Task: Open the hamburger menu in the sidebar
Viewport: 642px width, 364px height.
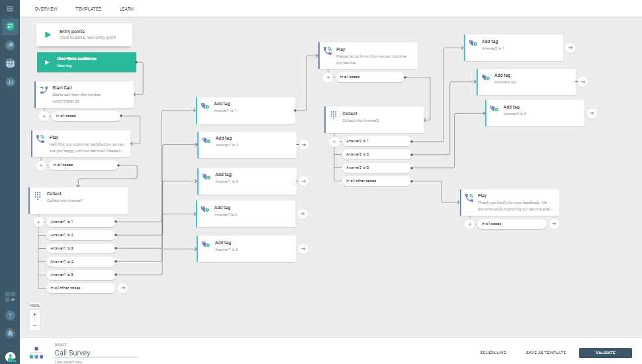Action: [x=10, y=9]
